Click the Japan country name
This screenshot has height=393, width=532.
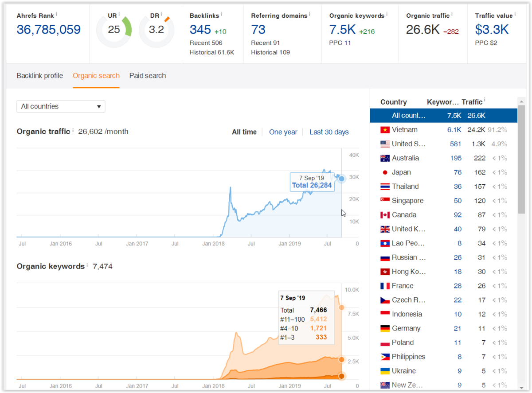click(401, 172)
